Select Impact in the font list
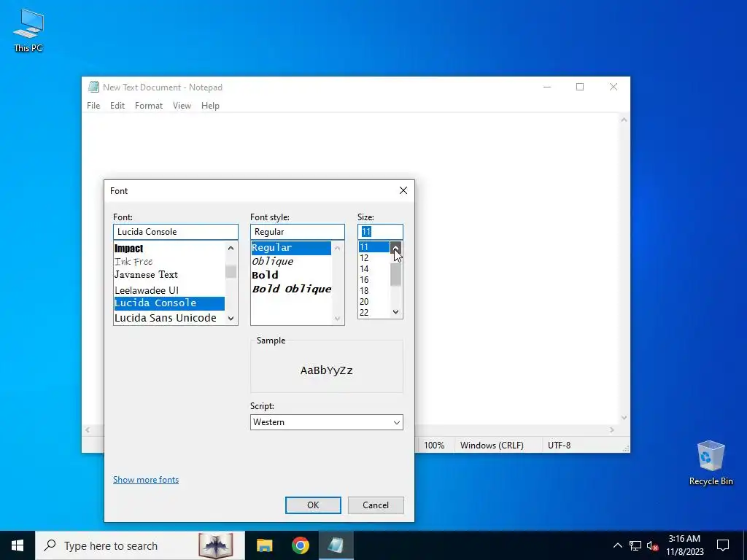 (169, 248)
